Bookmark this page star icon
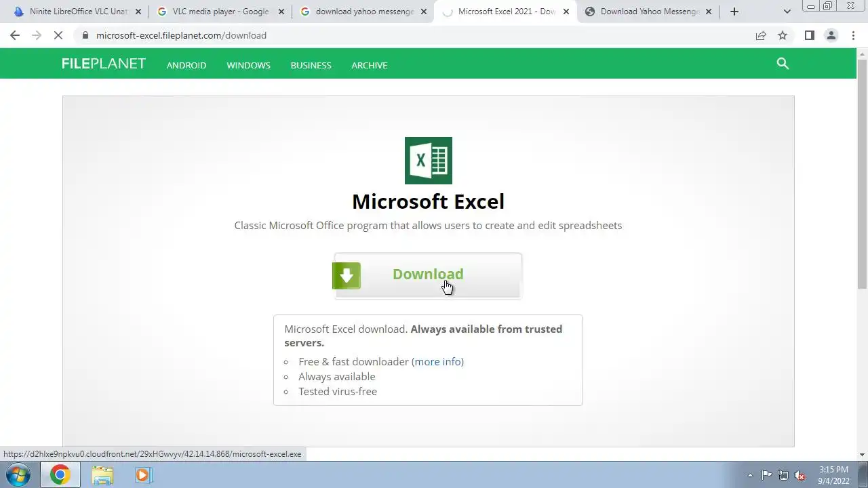The width and height of the screenshot is (868, 488). [783, 35]
